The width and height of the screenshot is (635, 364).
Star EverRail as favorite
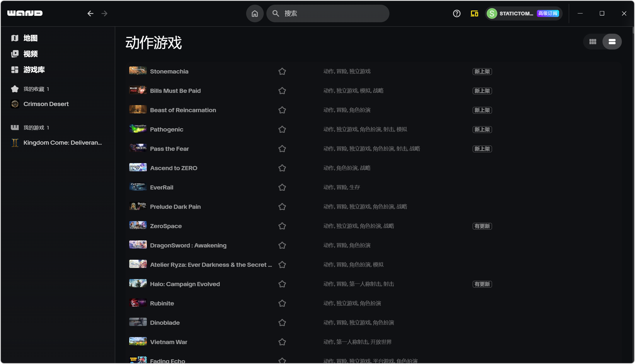(282, 187)
